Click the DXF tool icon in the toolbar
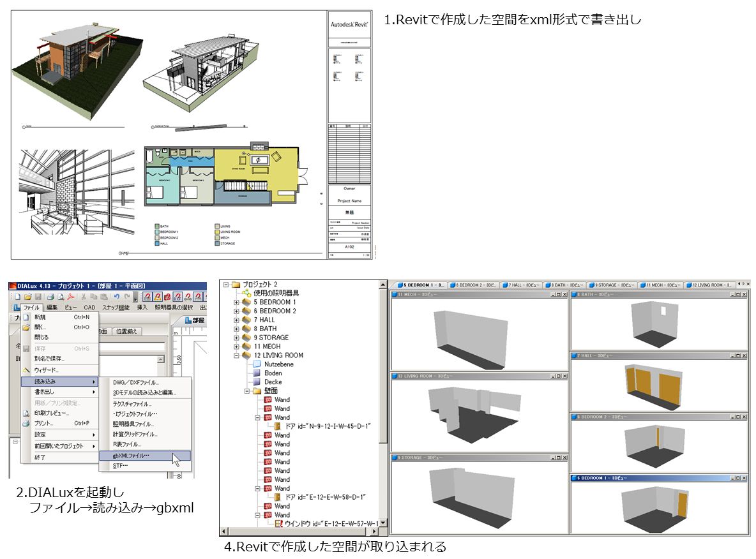Viewport: 756px width, 559px height. point(177,296)
